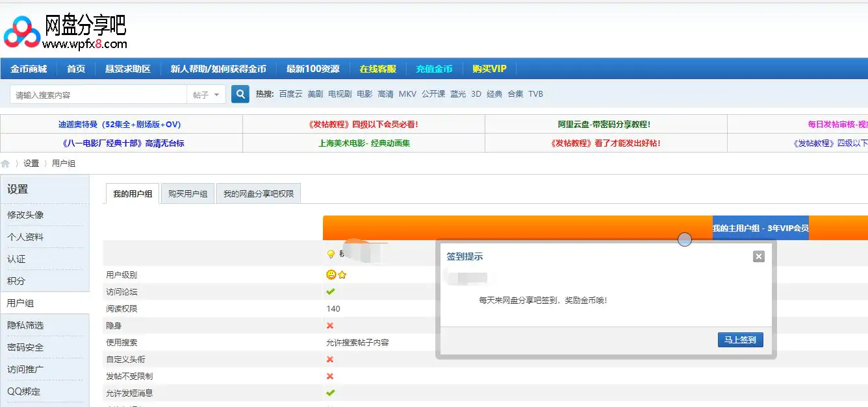
Task: Open 购买VIP navigation item
Action: [489, 69]
